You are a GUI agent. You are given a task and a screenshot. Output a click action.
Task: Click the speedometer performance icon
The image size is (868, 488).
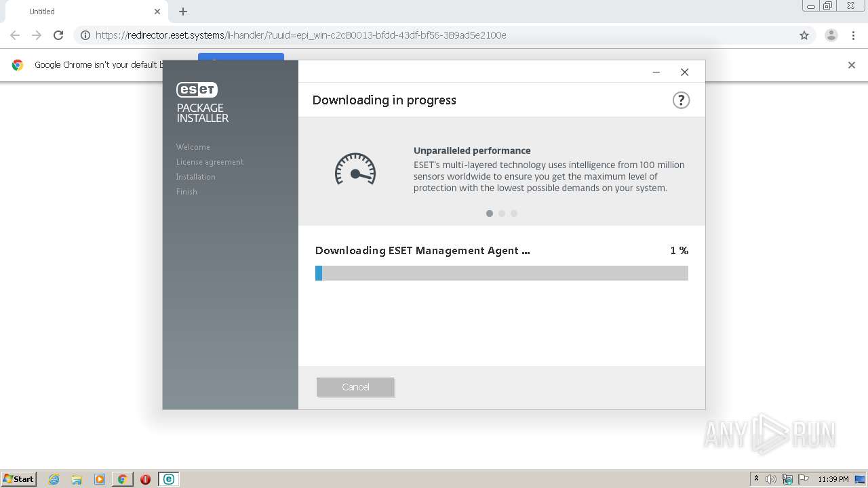[x=355, y=169]
